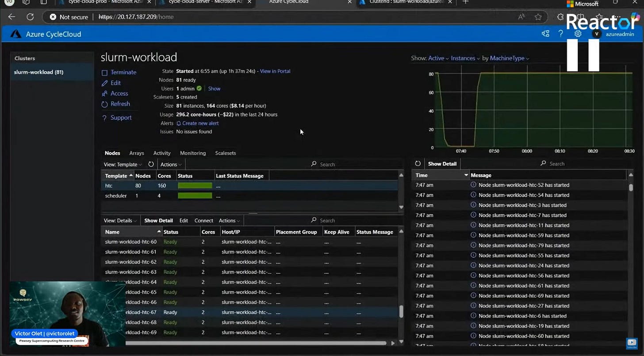Click the read aloud icon in the address bar
The height and width of the screenshot is (356, 644).
pyautogui.click(x=521, y=17)
